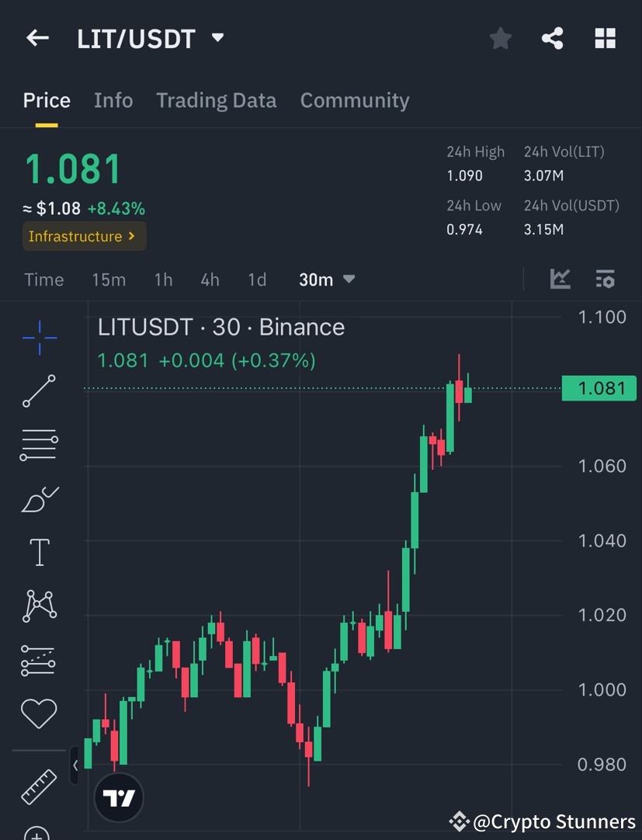This screenshot has height=840, width=642.
Task: Toggle the favorite star for LIT/USDT
Action: [500, 37]
